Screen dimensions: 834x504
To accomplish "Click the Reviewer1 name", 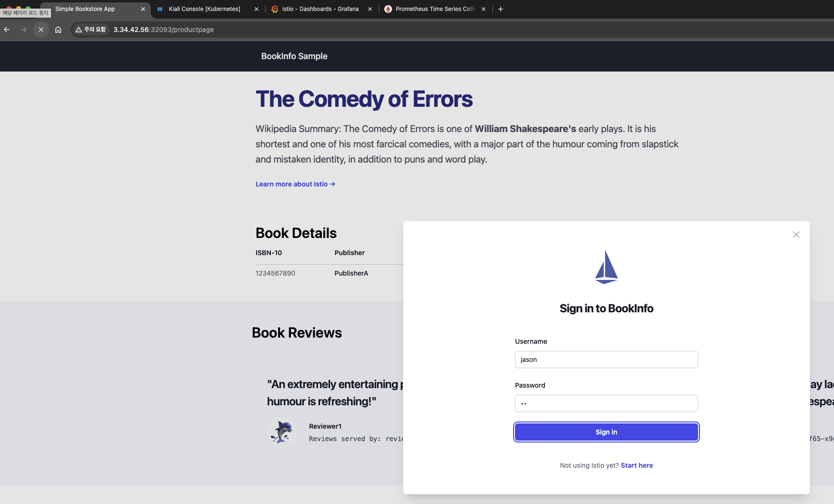I will pos(325,426).
